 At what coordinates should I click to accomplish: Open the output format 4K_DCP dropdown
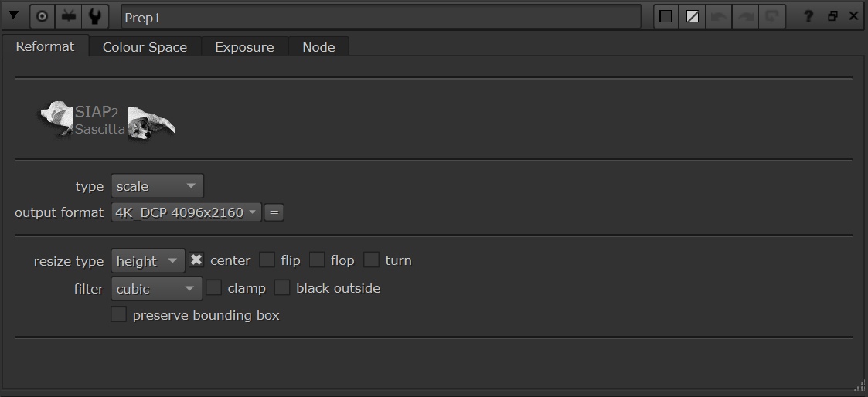point(186,212)
